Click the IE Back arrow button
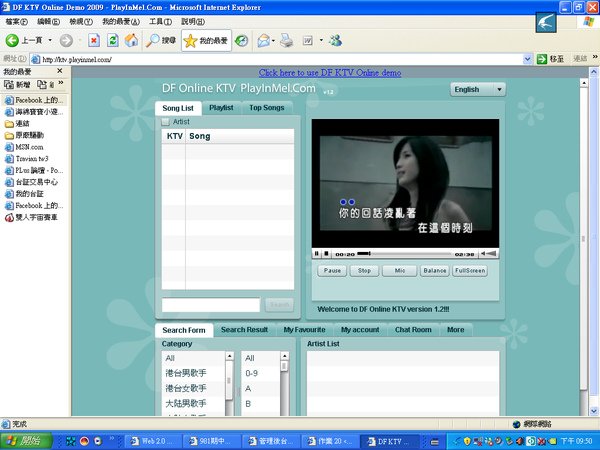600x450 pixels. pyautogui.click(x=12, y=40)
